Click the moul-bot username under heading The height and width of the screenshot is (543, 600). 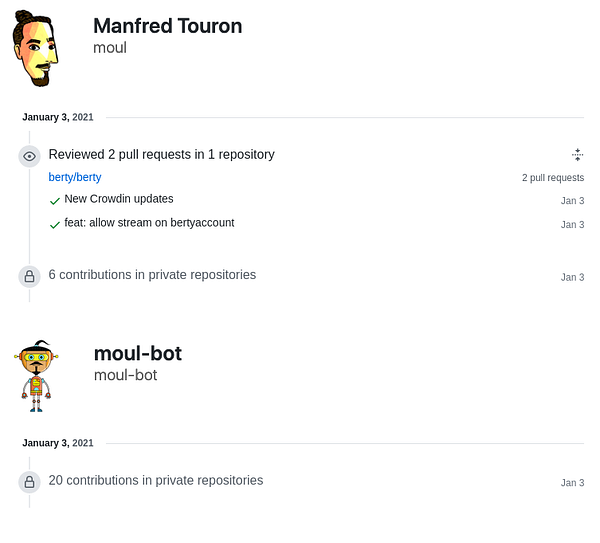point(126,375)
